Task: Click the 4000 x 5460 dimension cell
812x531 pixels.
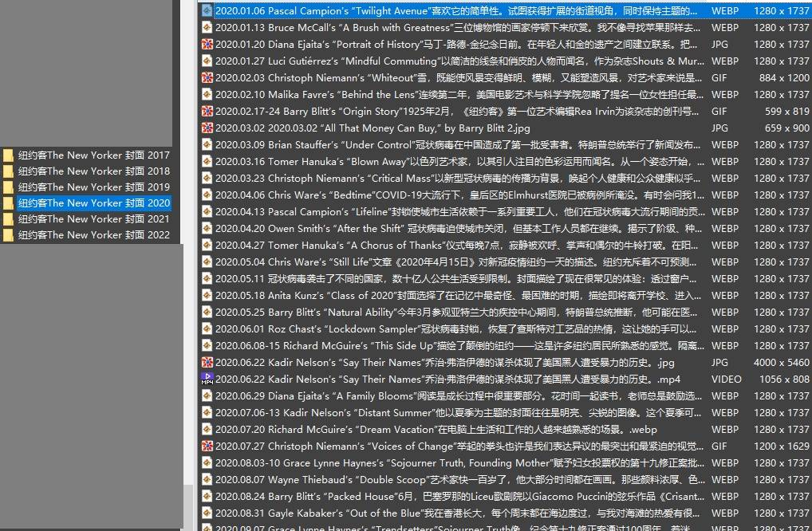Action: click(x=782, y=362)
